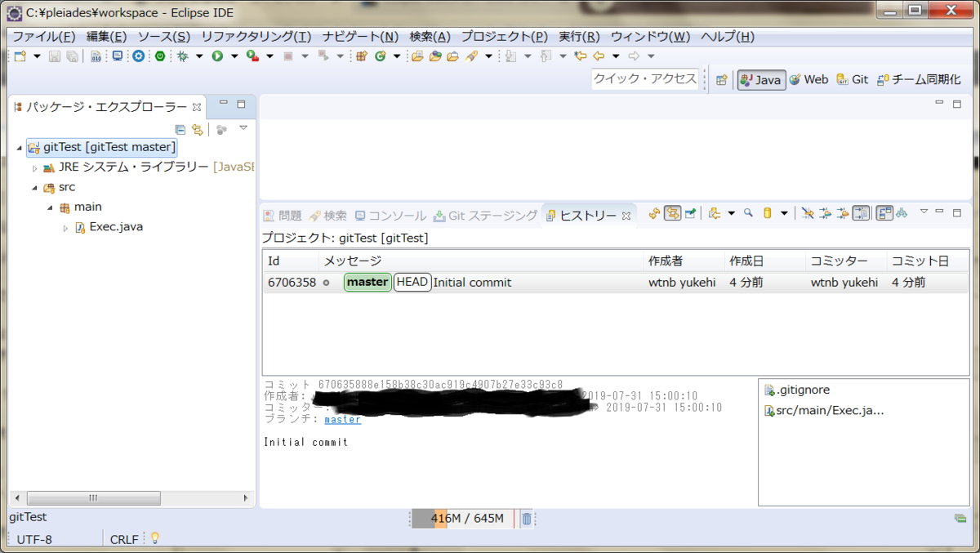
Task: Click the lightbulb tip icon in status bar
Action: (154, 538)
